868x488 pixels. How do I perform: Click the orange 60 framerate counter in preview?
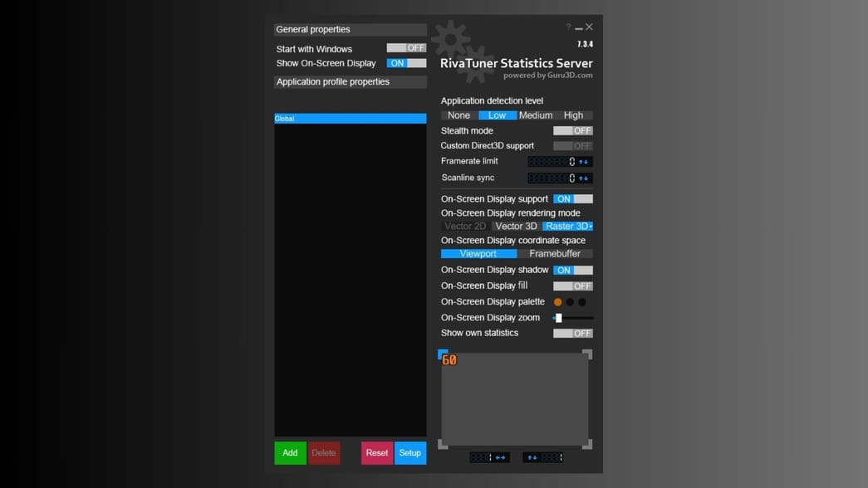449,360
